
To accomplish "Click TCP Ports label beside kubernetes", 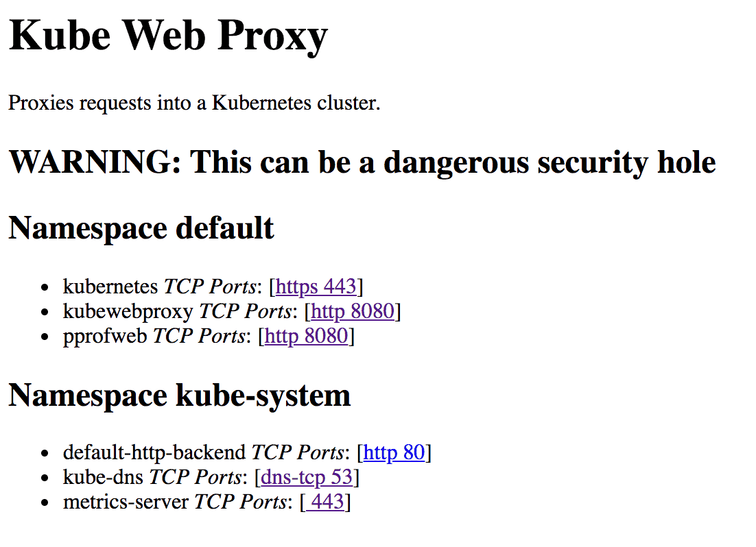I will pyautogui.click(x=210, y=287).
